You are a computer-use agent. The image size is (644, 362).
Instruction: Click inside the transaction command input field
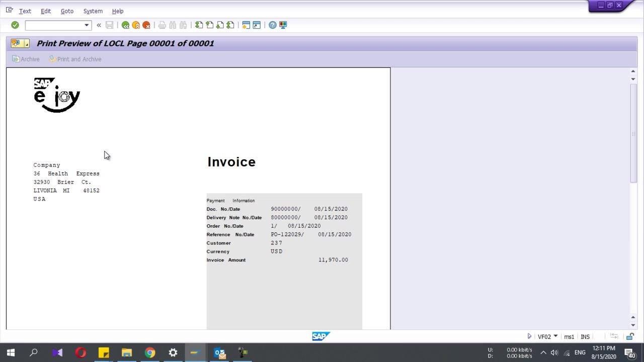pos(54,25)
